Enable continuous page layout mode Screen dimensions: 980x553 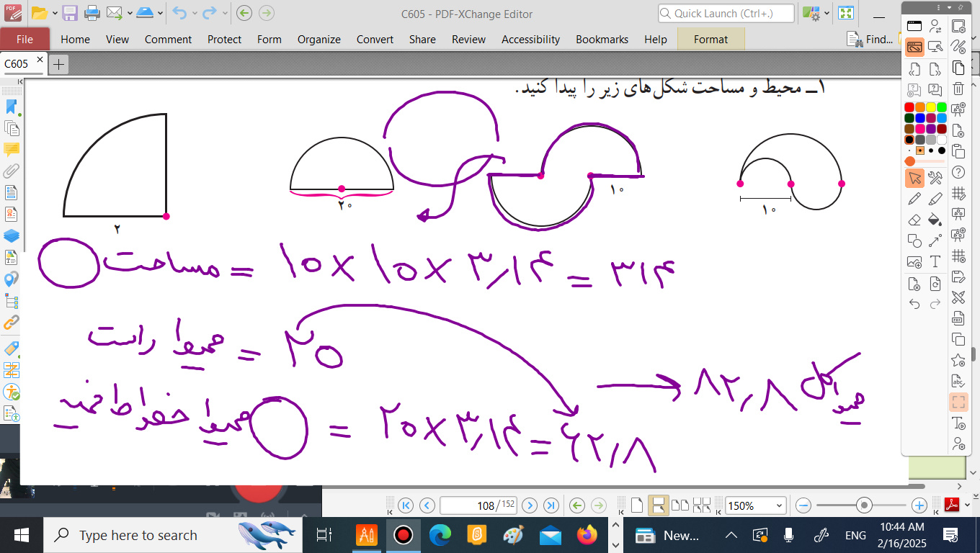tap(658, 505)
